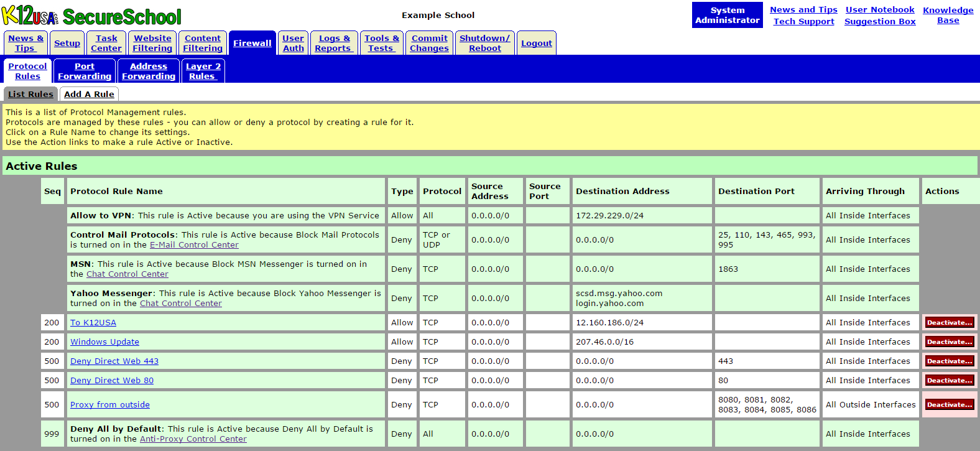Viewport: 980px width, 451px height.
Task: Open Chat Control Center link in Yahoo Messenger rule
Action: tap(181, 304)
